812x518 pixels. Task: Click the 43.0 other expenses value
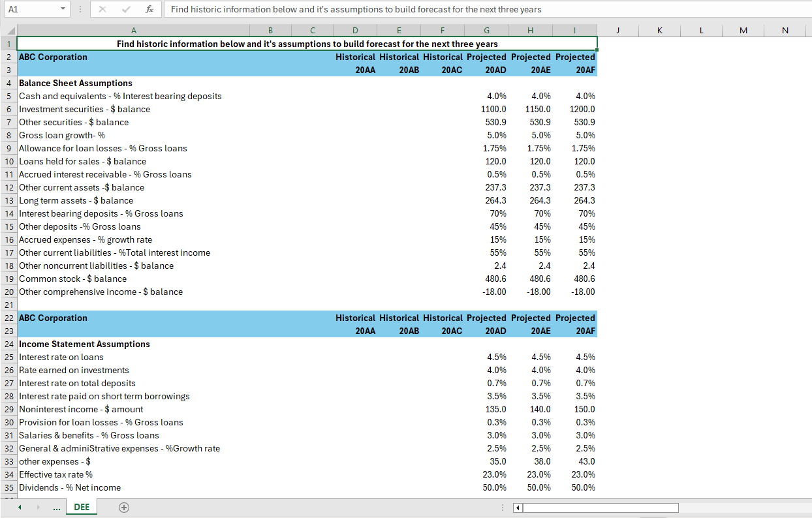point(587,461)
